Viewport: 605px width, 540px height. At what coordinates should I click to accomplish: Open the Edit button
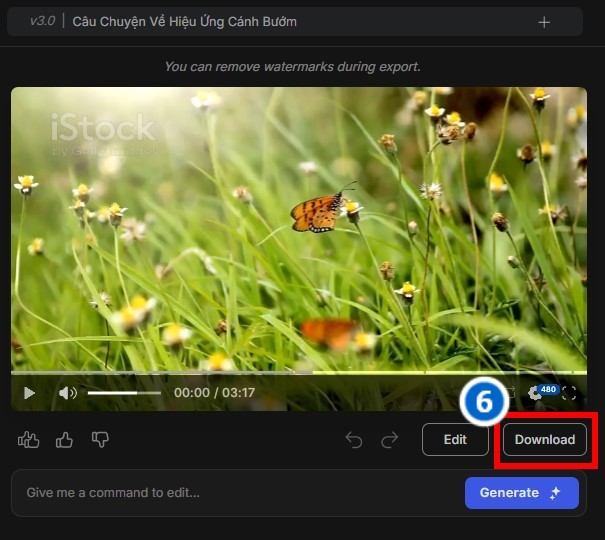455,439
